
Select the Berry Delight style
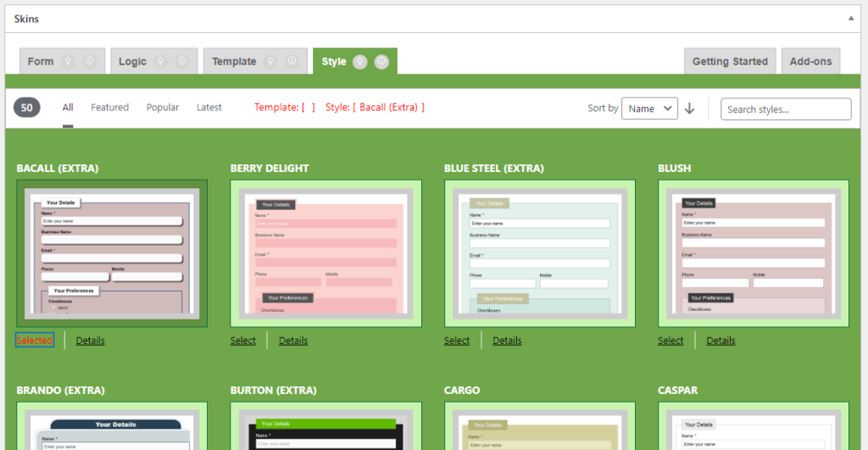pyautogui.click(x=242, y=341)
